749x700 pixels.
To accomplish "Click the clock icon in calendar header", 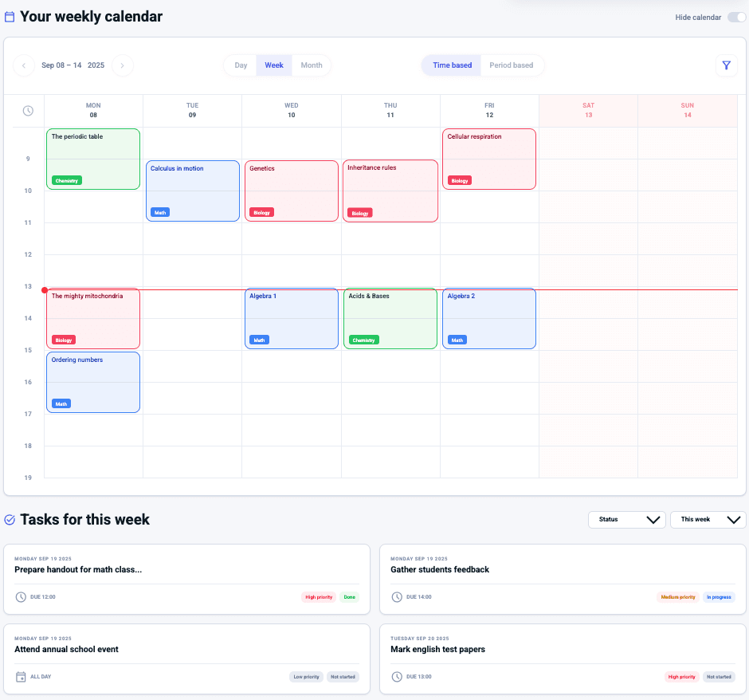I will click(x=28, y=111).
